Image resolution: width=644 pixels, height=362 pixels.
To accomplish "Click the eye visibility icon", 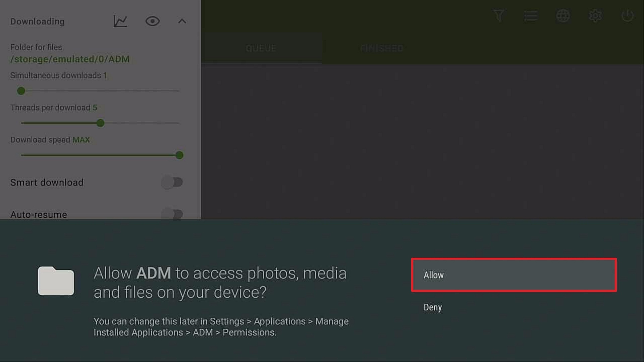I will tap(152, 21).
